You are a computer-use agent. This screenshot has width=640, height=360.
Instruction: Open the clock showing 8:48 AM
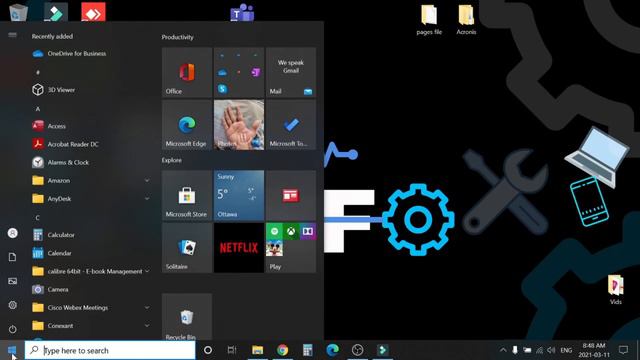(x=594, y=350)
